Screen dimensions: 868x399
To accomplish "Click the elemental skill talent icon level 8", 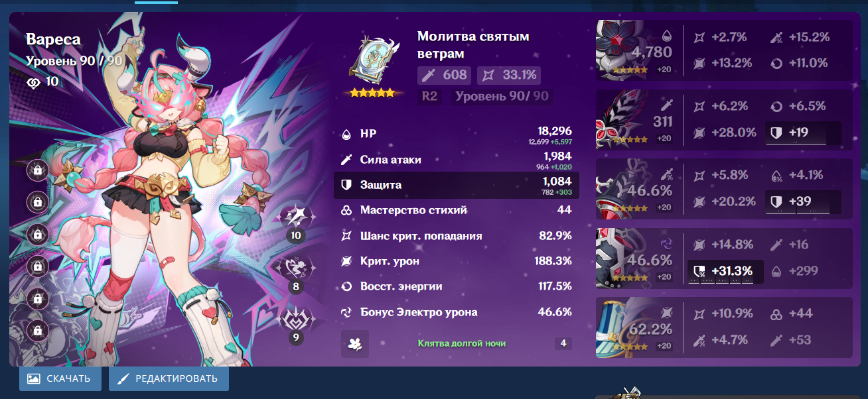I will tap(296, 268).
